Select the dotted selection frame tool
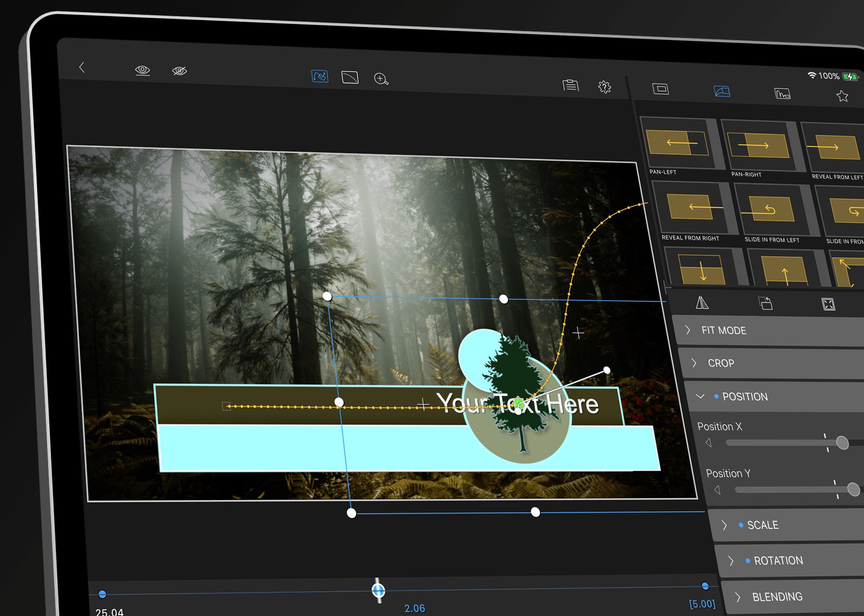 tap(350, 77)
